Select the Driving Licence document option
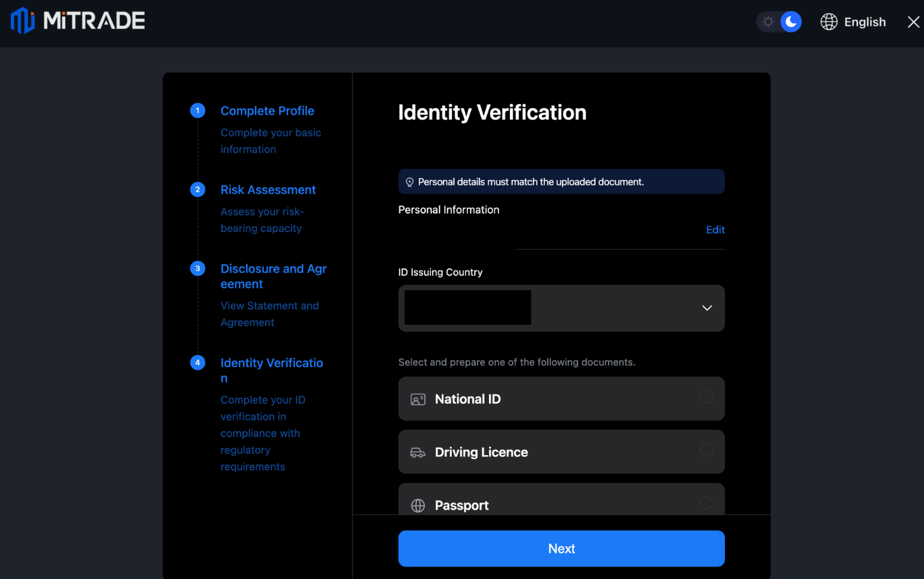924x579 pixels. pyautogui.click(x=561, y=452)
